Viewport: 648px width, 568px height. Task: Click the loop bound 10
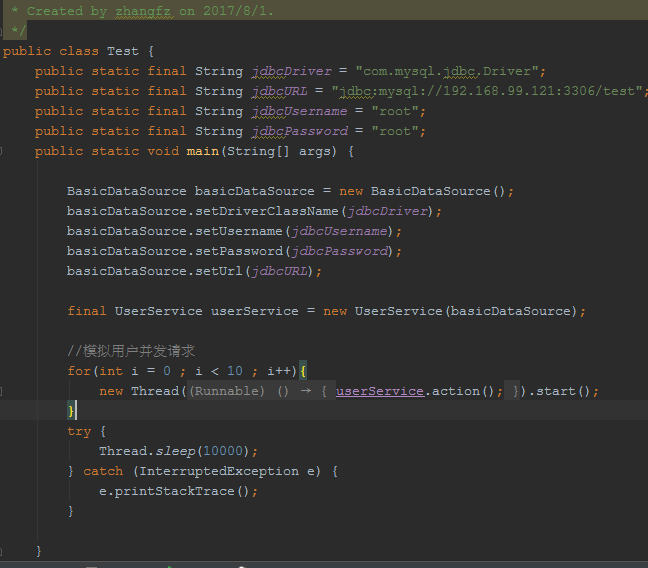pyautogui.click(x=235, y=371)
